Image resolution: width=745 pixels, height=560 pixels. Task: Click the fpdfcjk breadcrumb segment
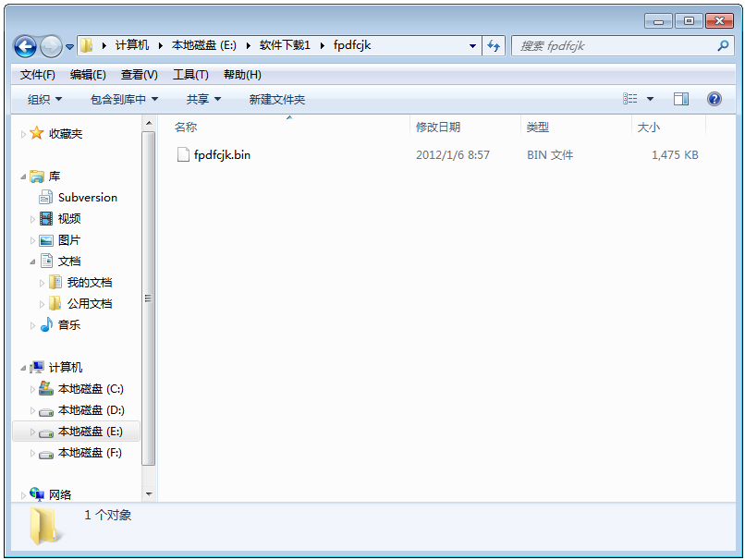(352, 45)
